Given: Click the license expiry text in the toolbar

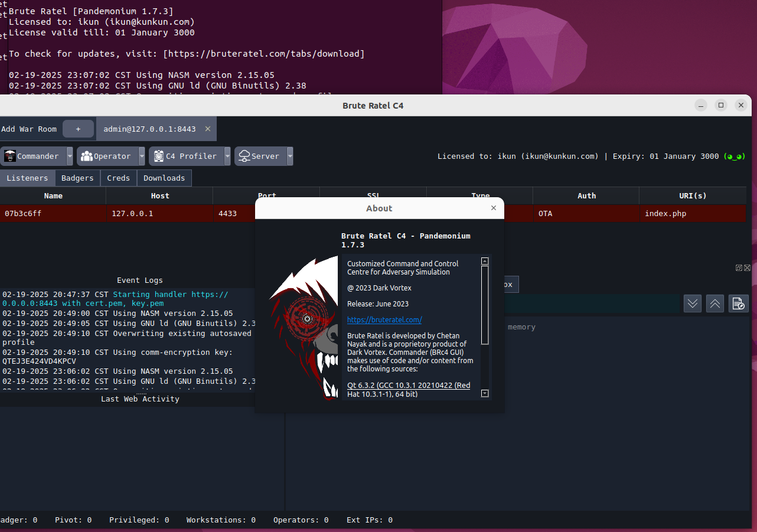Looking at the screenshot, I should tap(666, 156).
